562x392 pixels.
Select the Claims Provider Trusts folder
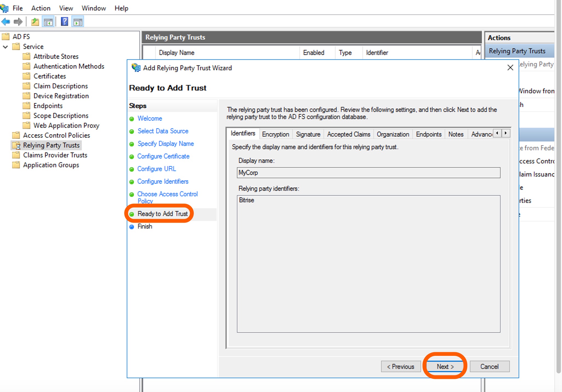tap(55, 155)
